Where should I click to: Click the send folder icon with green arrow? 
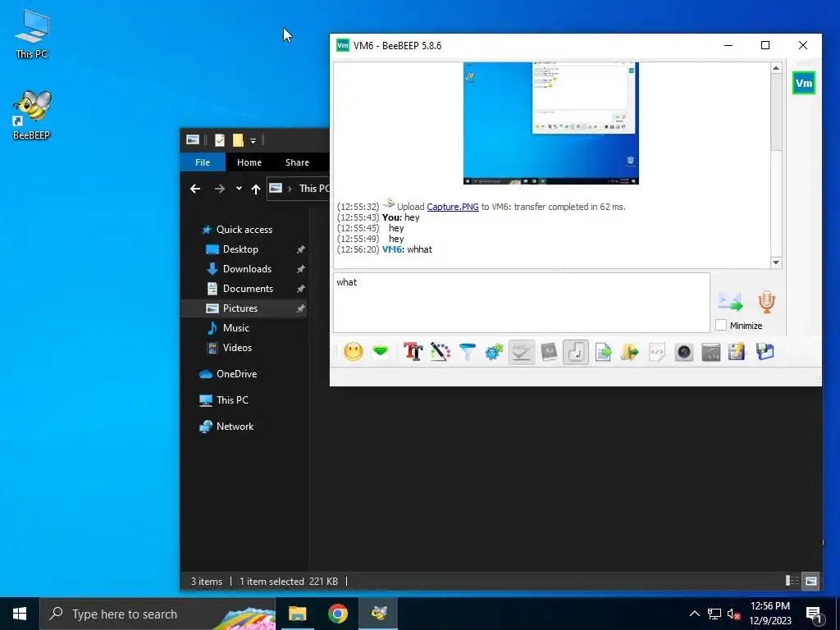pyautogui.click(x=629, y=352)
